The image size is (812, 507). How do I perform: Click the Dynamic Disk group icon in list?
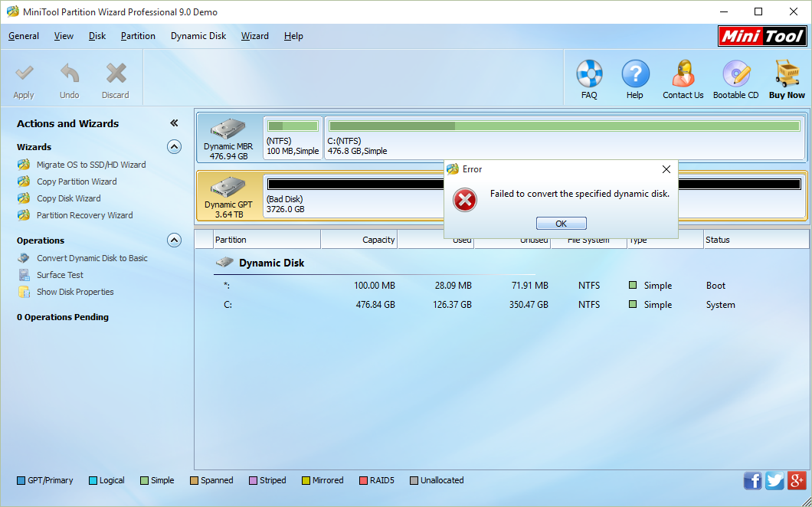pyautogui.click(x=224, y=263)
